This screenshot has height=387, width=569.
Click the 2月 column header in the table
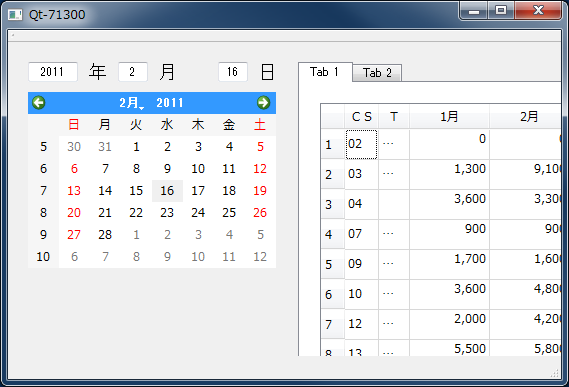[x=525, y=117]
